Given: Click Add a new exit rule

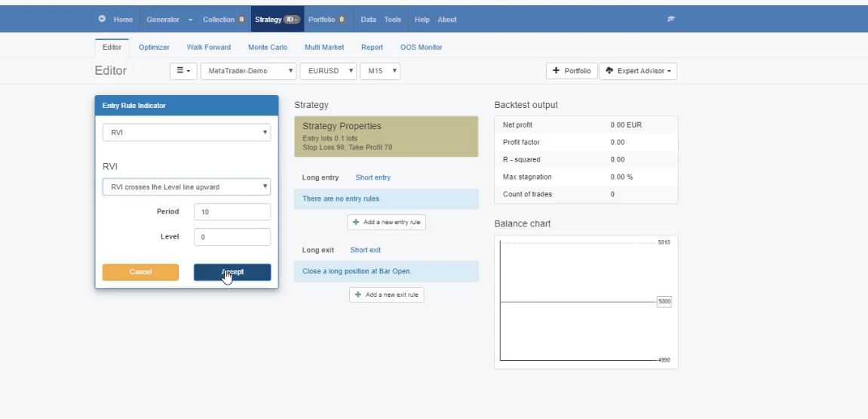Looking at the screenshot, I should (x=387, y=294).
